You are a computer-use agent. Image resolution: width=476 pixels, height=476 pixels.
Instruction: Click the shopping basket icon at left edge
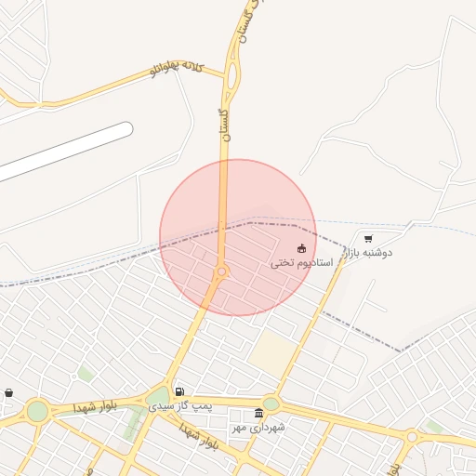(9, 393)
